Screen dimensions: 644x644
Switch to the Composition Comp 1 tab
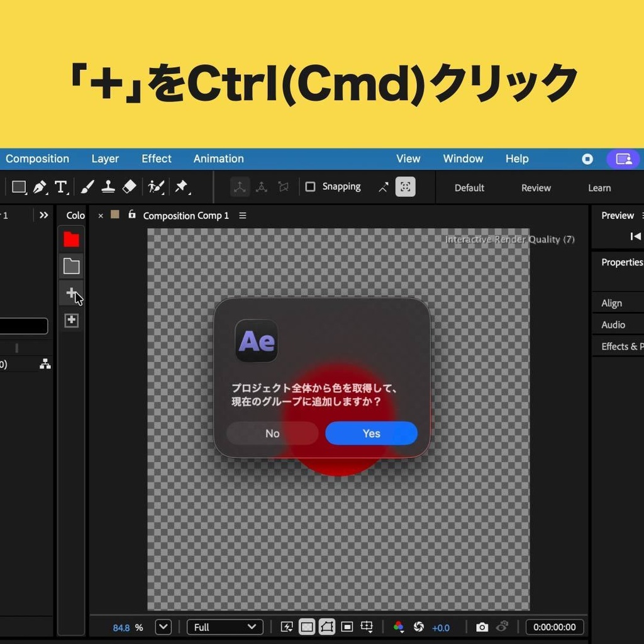coord(186,215)
